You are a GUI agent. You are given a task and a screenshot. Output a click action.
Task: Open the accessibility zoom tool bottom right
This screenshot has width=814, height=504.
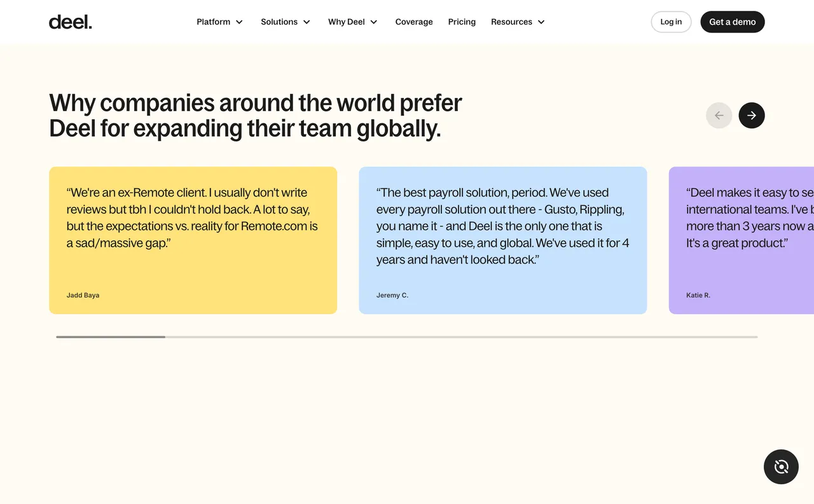click(x=781, y=467)
